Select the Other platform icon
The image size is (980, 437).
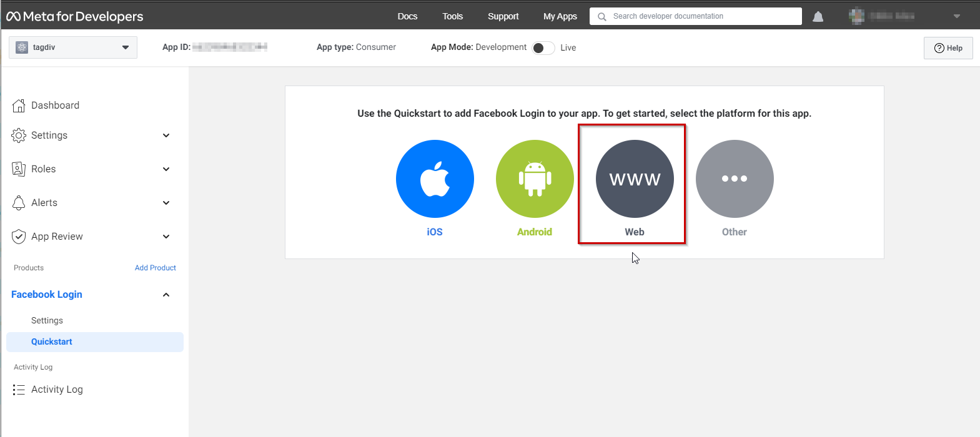pyautogui.click(x=735, y=179)
